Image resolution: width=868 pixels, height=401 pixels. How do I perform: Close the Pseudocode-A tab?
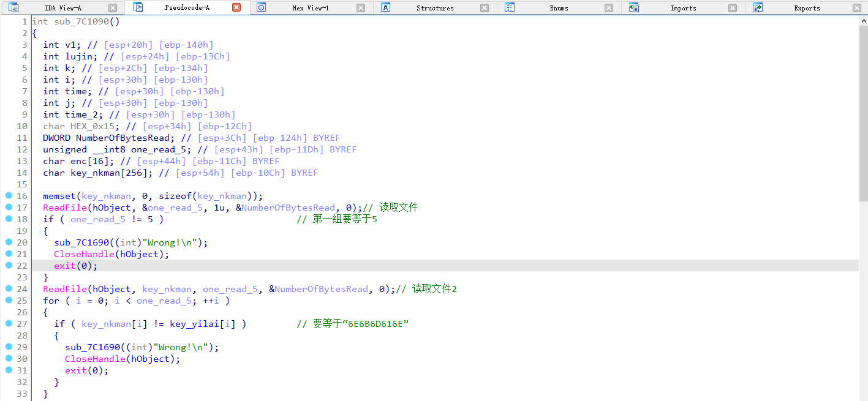click(x=236, y=8)
